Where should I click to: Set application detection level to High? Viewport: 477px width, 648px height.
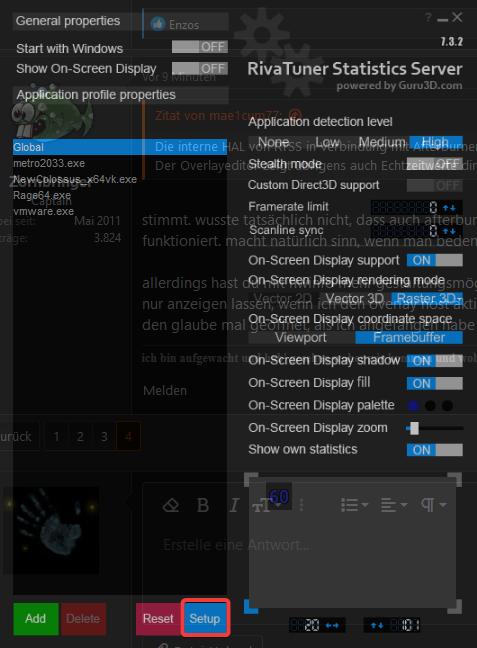[436, 142]
